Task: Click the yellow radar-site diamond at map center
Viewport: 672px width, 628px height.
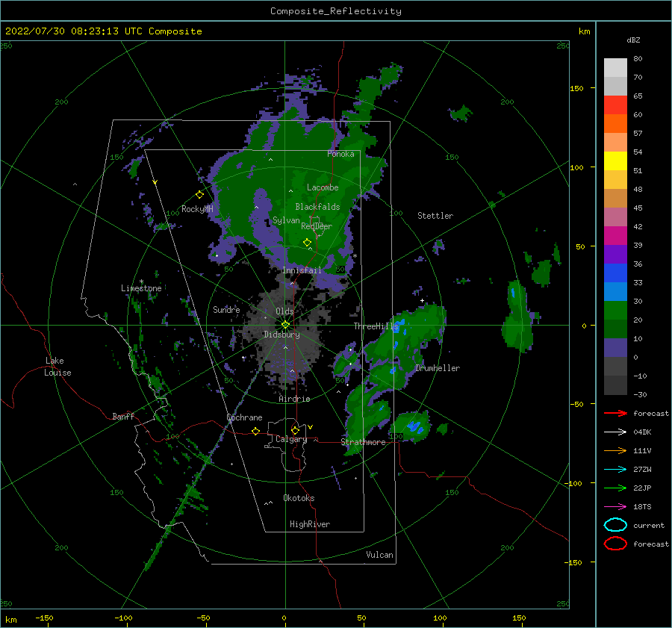Action: tap(285, 325)
